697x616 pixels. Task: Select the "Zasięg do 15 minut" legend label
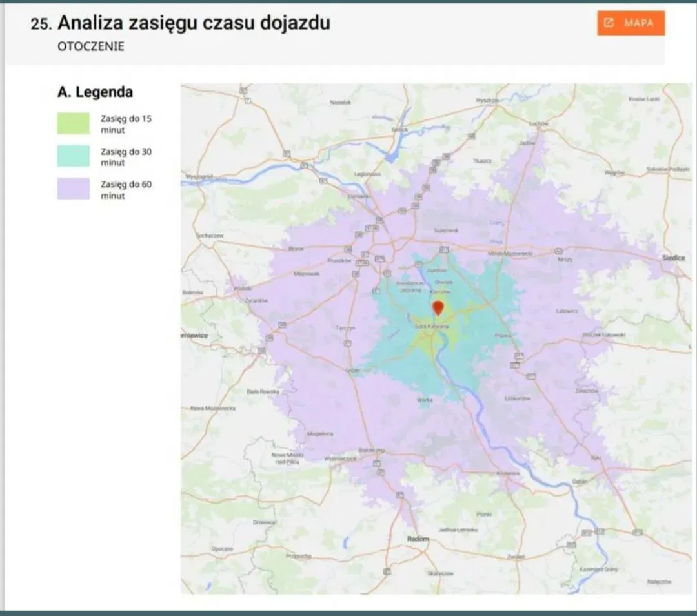pyautogui.click(x=126, y=124)
